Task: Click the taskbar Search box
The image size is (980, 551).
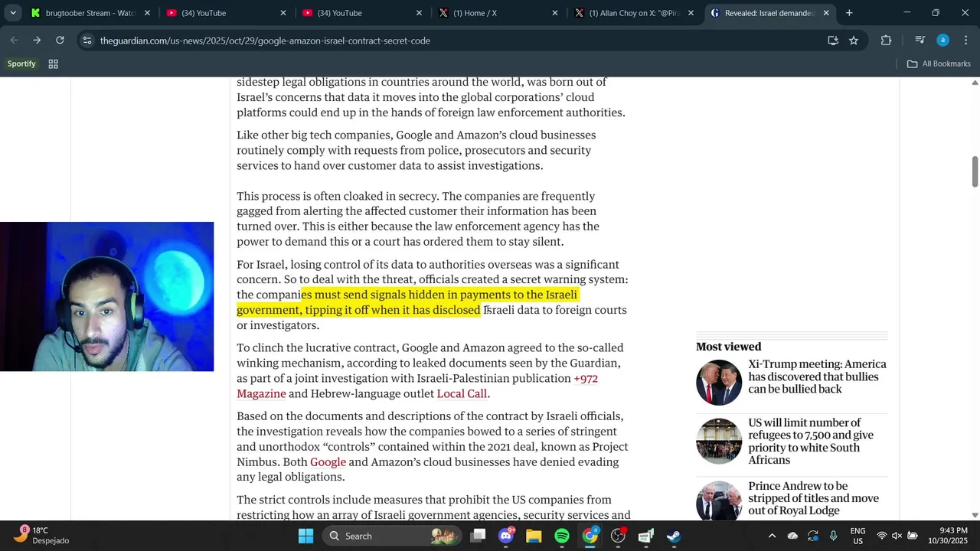Action: pyautogui.click(x=390, y=536)
